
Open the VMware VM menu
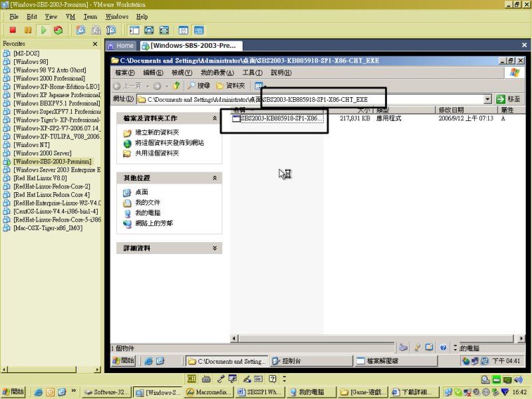pyautogui.click(x=70, y=17)
